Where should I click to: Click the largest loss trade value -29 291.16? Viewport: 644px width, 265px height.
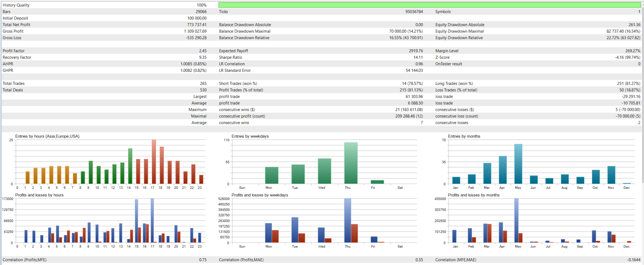click(x=631, y=97)
